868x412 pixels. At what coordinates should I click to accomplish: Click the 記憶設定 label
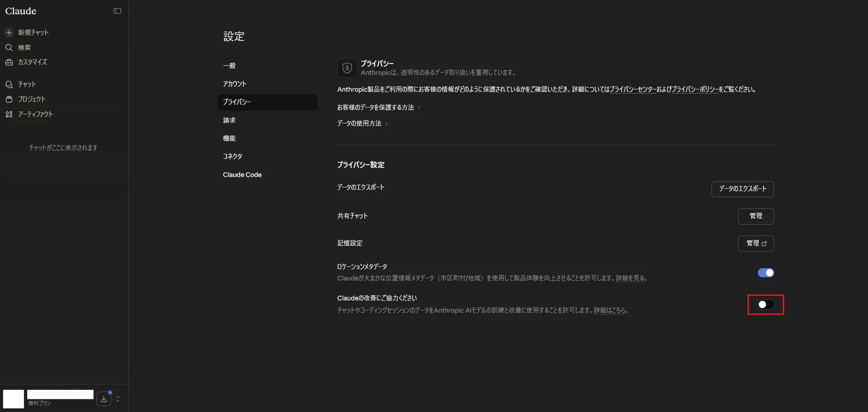[x=349, y=243]
